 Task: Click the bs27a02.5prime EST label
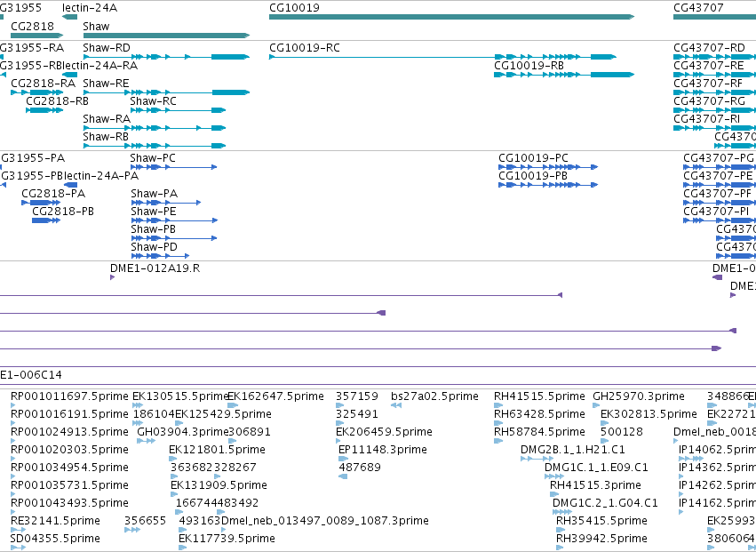point(435,397)
